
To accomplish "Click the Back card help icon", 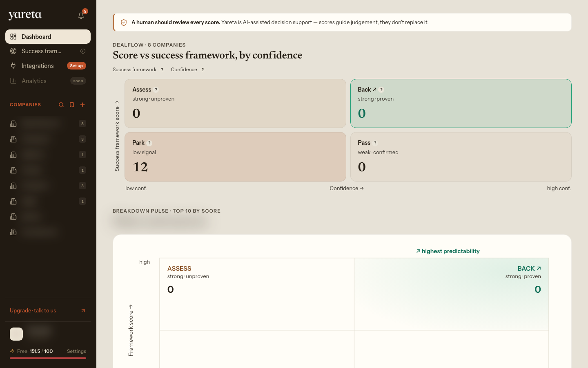I will (x=381, y=90).
